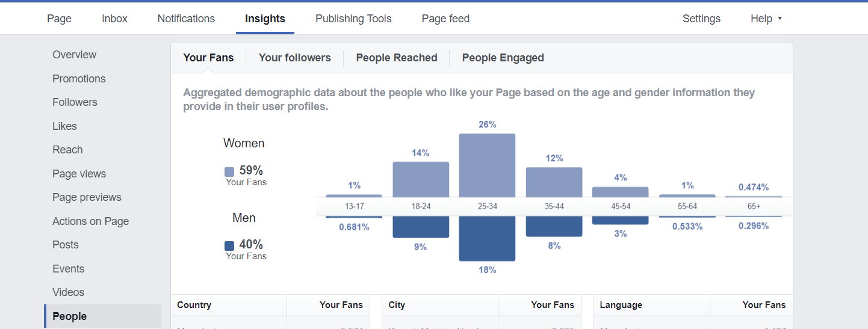
Task: Go to Publishing Tools
Action: 353,19
